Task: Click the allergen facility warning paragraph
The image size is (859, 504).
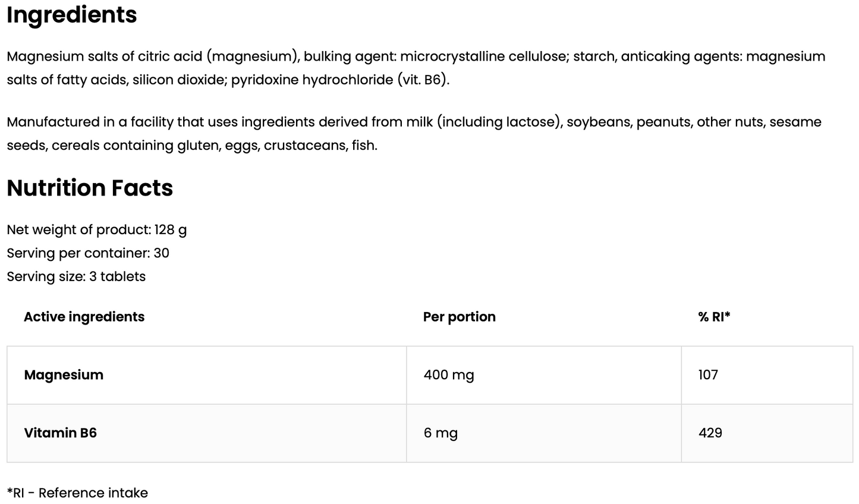Action: coord(414,133)
